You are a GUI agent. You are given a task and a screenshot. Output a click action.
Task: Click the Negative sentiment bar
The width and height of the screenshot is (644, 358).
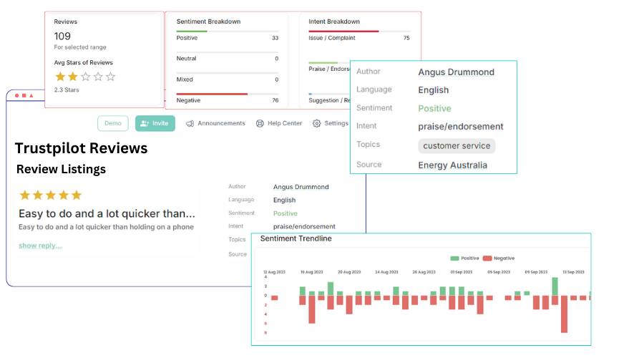click(228, 94)
